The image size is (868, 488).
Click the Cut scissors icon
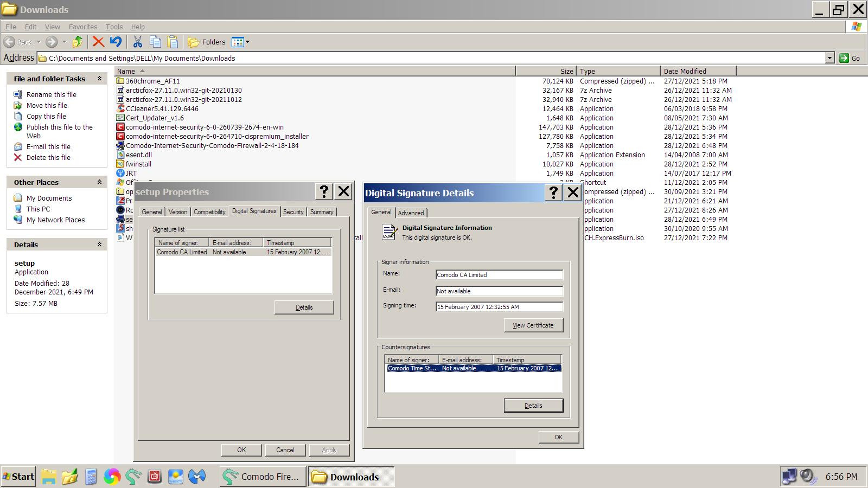(138, 42)
